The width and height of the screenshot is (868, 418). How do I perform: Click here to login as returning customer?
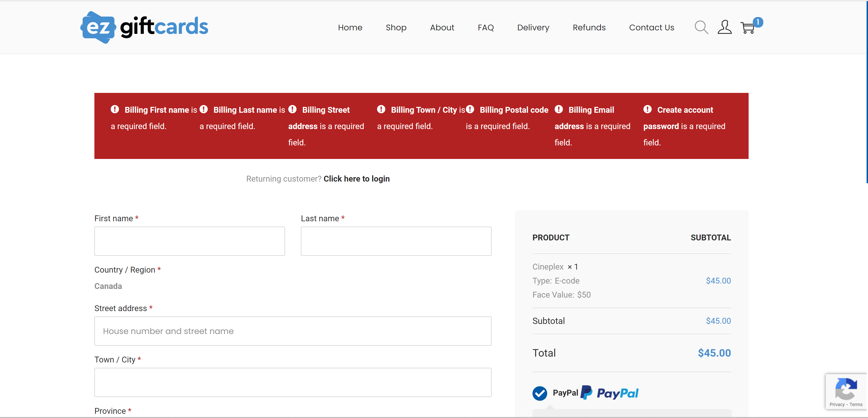[x=357, y=179]
